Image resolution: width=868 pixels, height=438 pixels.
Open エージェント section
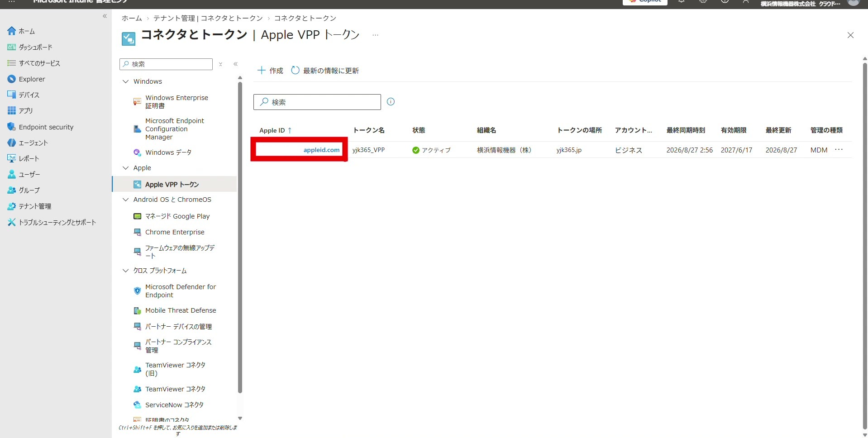click(x=28, y=143)
